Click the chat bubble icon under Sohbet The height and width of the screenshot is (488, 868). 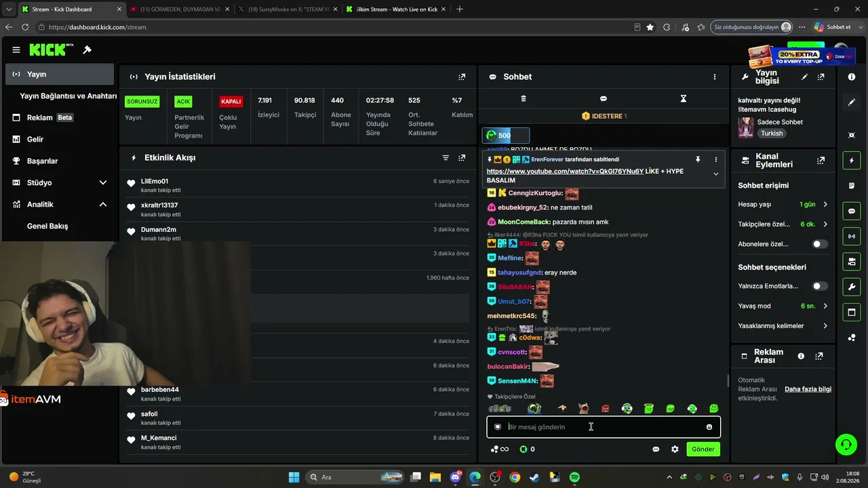pos(604,99)
